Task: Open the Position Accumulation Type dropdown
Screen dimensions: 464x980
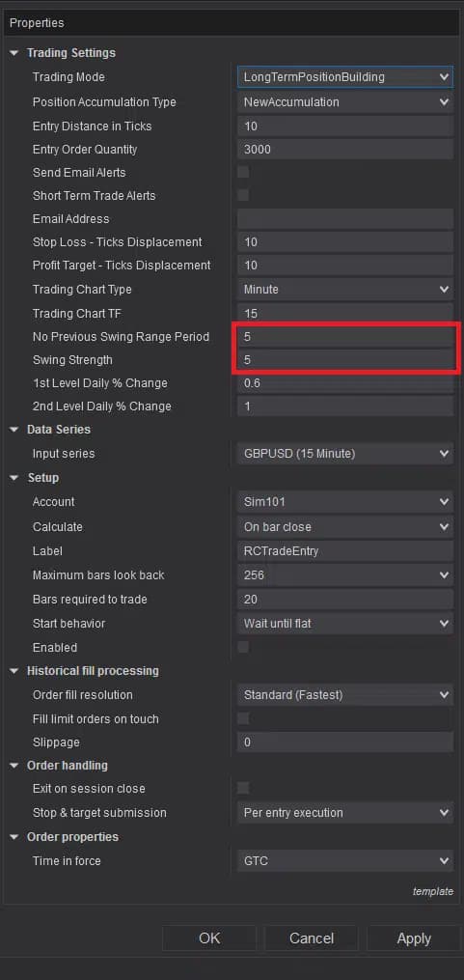Action: (345, 102)
